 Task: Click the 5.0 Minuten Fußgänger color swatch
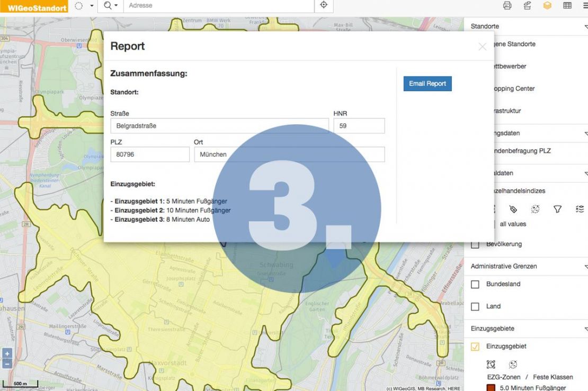pos(491,388)
